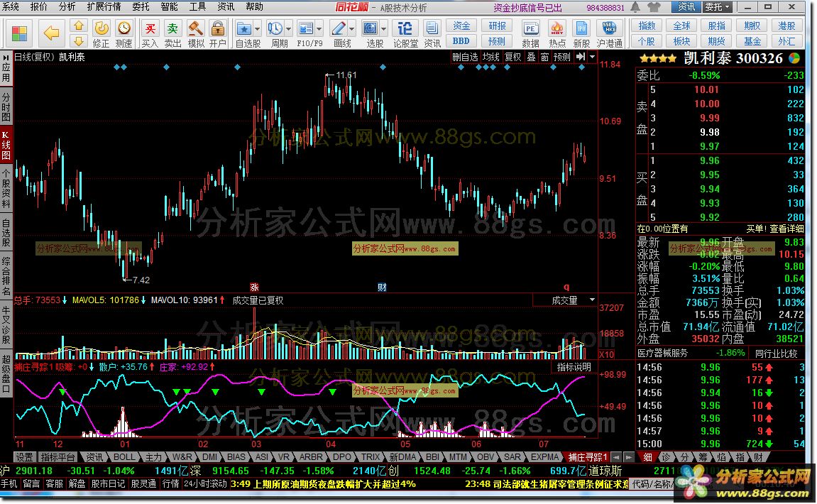The height and width of the screenshot is (504, 817).
Task: Click the down arrow navigation icon
Action: click(78, 40)
